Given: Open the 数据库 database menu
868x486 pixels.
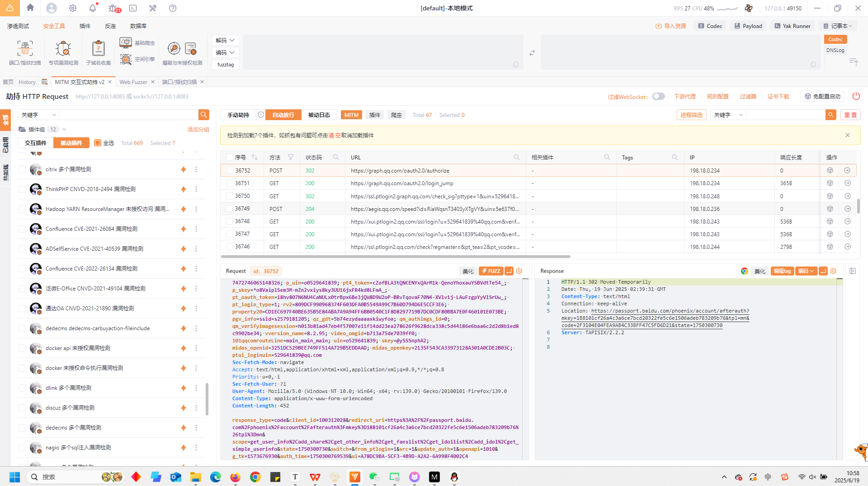Looking at the screenshot, I should pos(138,26).
